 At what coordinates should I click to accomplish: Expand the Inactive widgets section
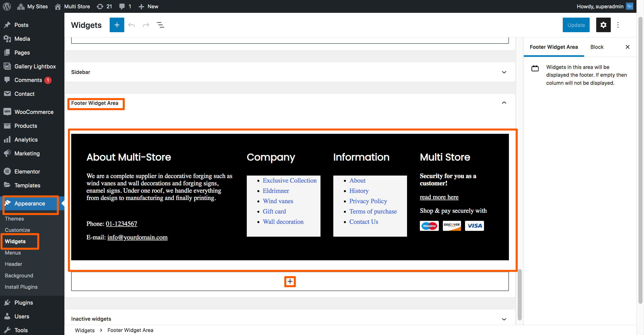(x=504, y=319)
